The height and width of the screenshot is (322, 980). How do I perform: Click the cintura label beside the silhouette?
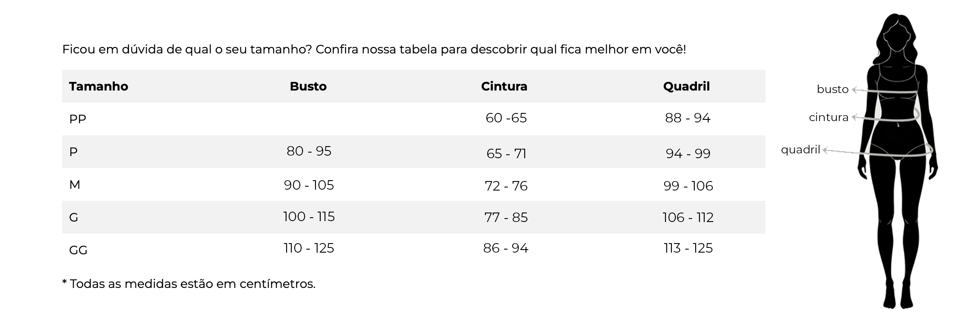click(x=829, y=117)
